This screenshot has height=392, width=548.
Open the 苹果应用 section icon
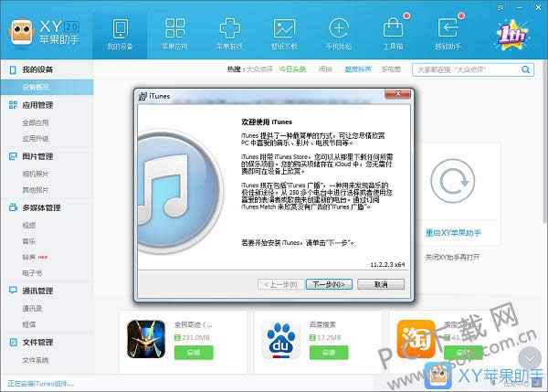174,28
